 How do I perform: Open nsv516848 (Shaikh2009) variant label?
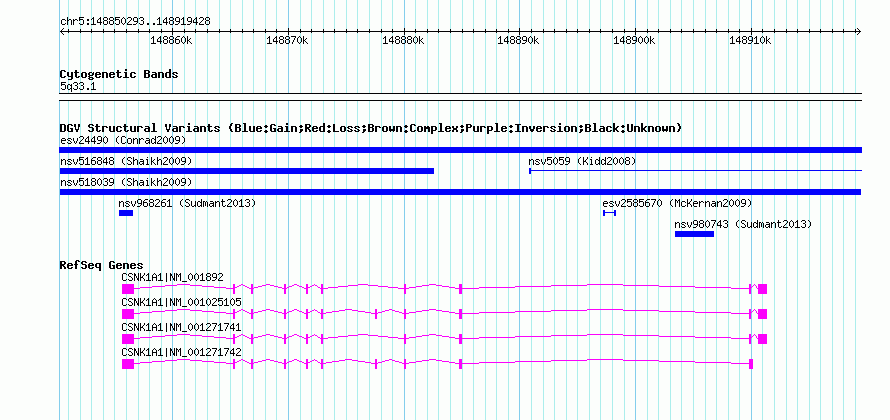(126, 162)
